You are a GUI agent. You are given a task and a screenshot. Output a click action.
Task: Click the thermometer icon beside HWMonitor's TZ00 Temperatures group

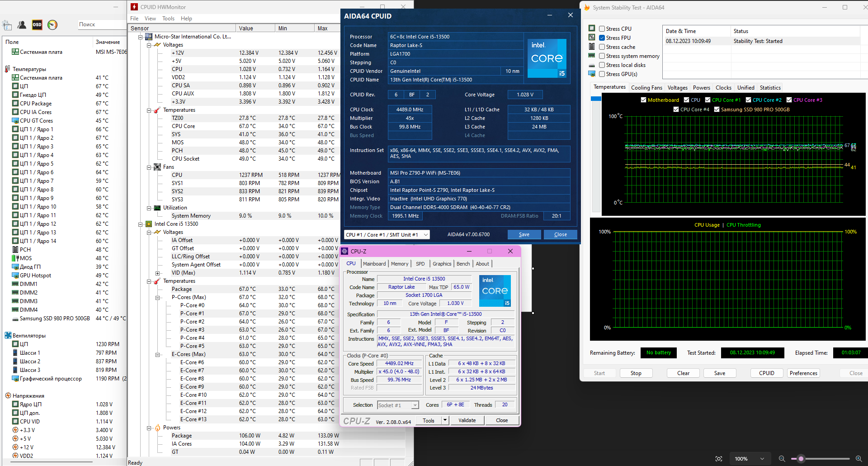(157, 110)
